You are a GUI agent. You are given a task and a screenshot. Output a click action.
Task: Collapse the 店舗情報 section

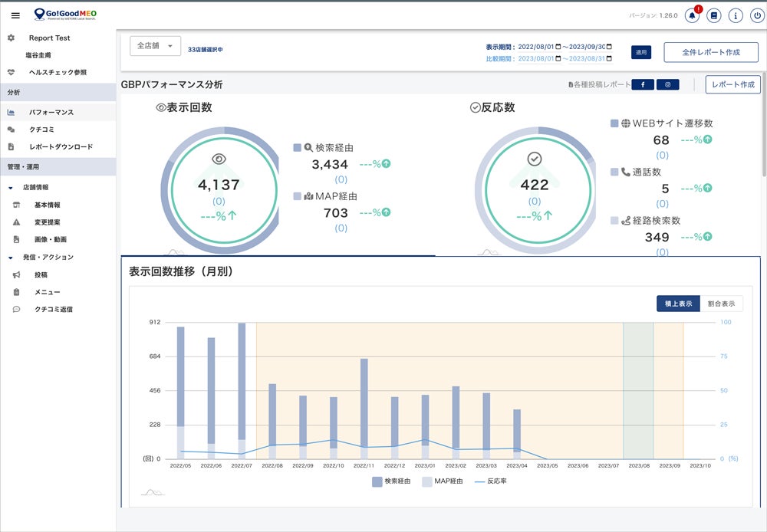(x=11, y=187)
